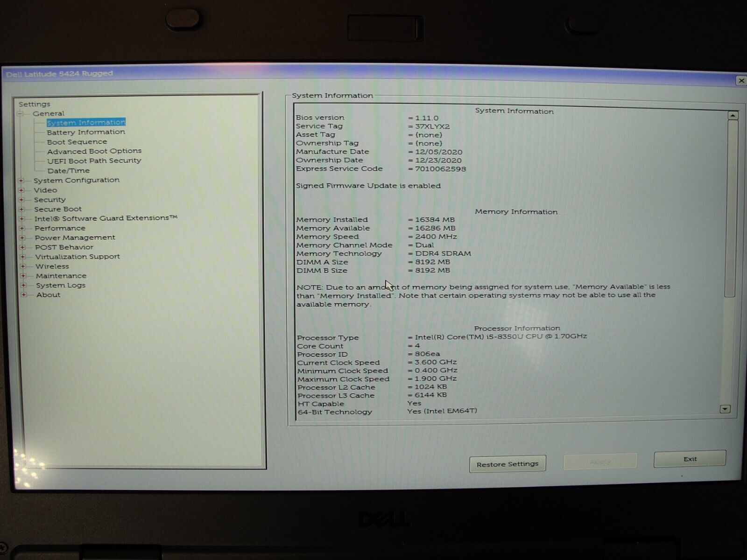Click 64-Bit Technology Yes (Intel EM64T)
Viewport: 747px width, 560px height.
(x=442, y=411)
